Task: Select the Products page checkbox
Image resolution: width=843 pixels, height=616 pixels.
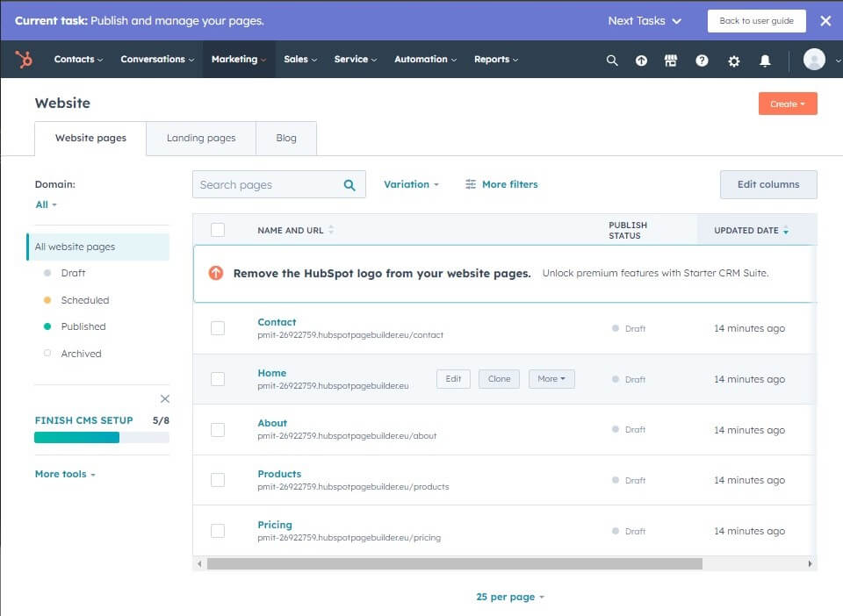Action: point(218,480)
